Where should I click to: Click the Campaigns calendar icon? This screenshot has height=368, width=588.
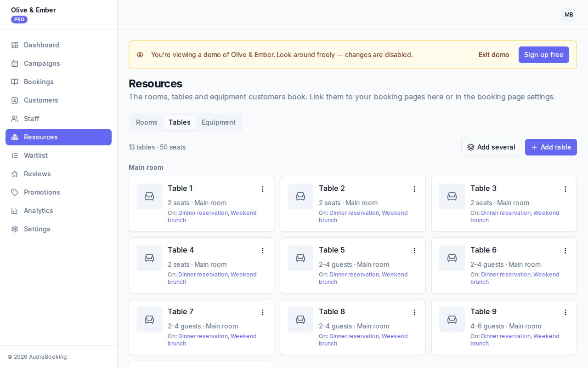(15, 63)
